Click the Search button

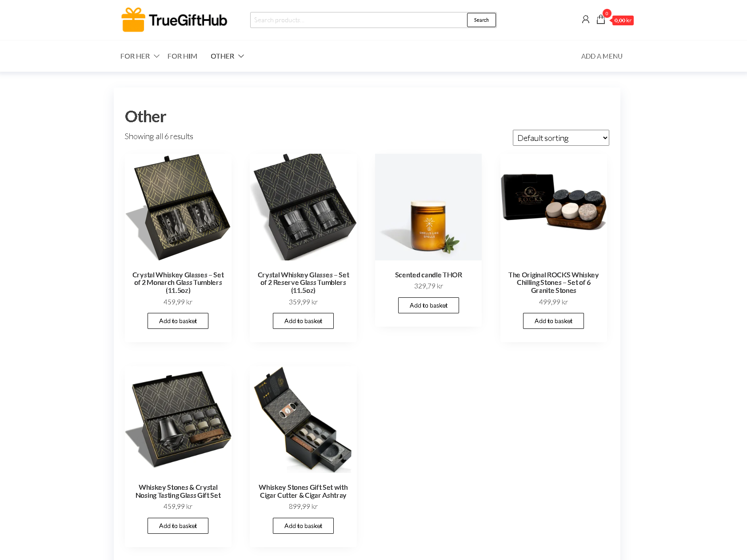coord(481,20)
